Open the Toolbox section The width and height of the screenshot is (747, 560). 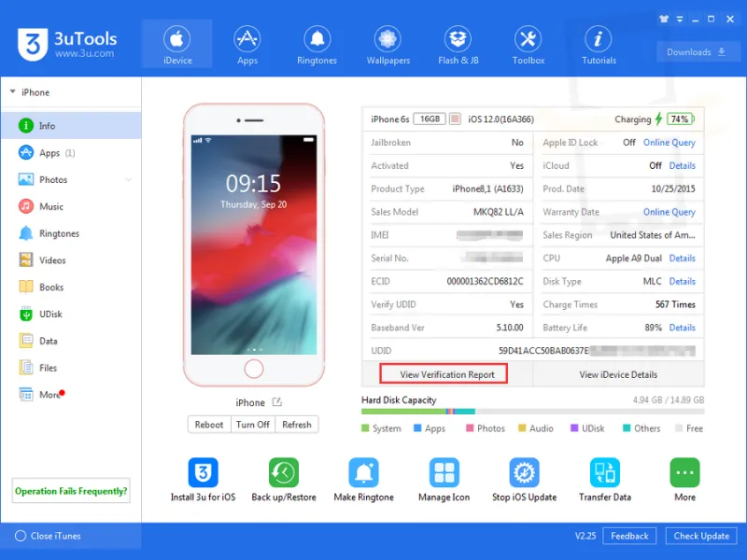click(x=528, y=44)
